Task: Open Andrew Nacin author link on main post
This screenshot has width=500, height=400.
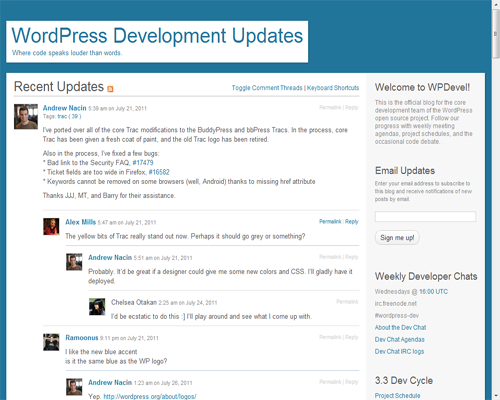Action: coord(65,108)
